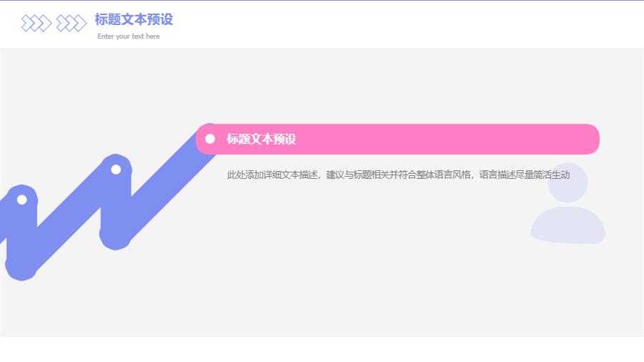The width and height of the screenshot is (644, 362).
Task: Select the user silhouette body shape
Action: [568, 225]
